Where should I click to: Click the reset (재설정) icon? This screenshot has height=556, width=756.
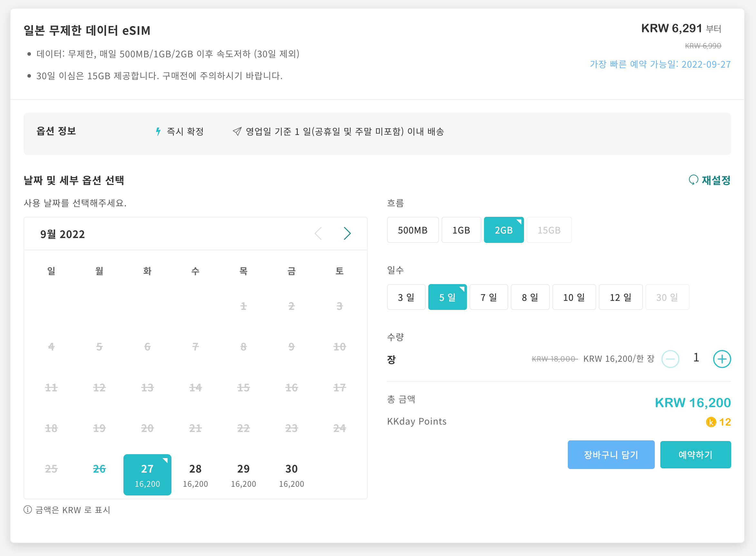click(x=693, y=180)
